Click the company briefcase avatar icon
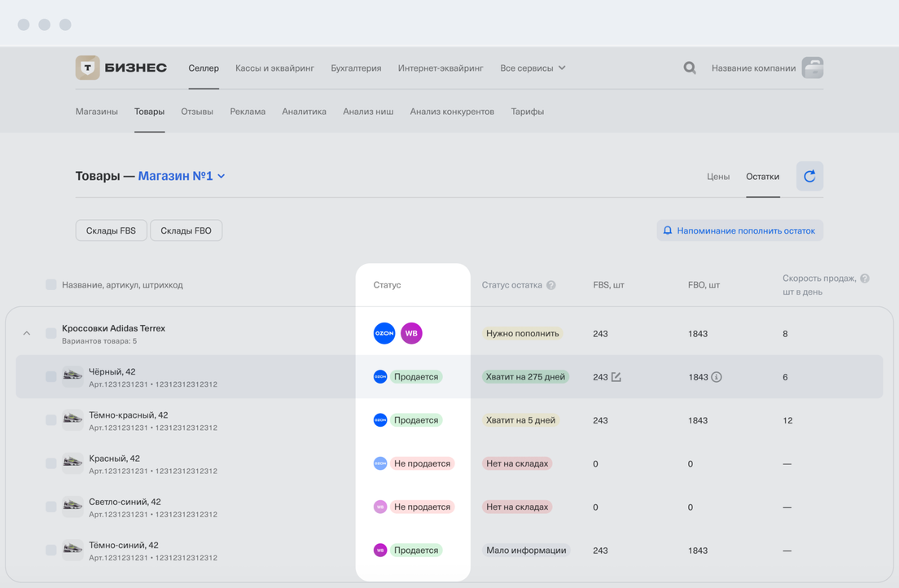This screenshot has height=588, width=899. [812, 68]
